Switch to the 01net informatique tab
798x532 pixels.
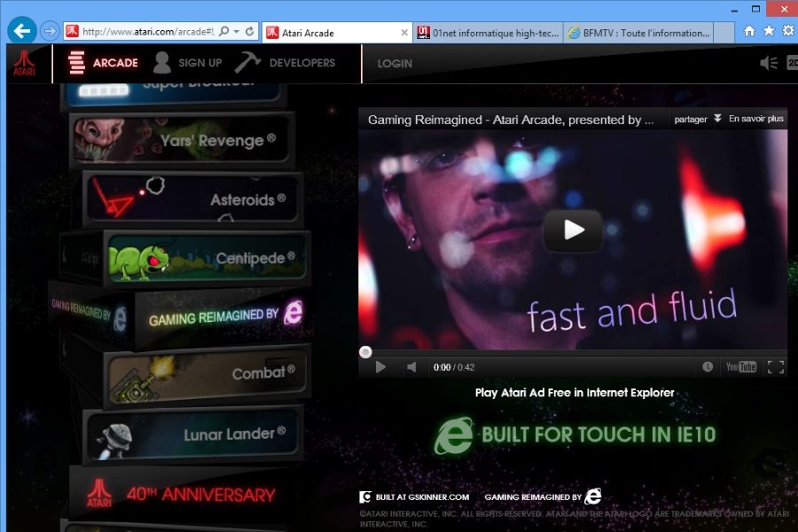[488, 33]
